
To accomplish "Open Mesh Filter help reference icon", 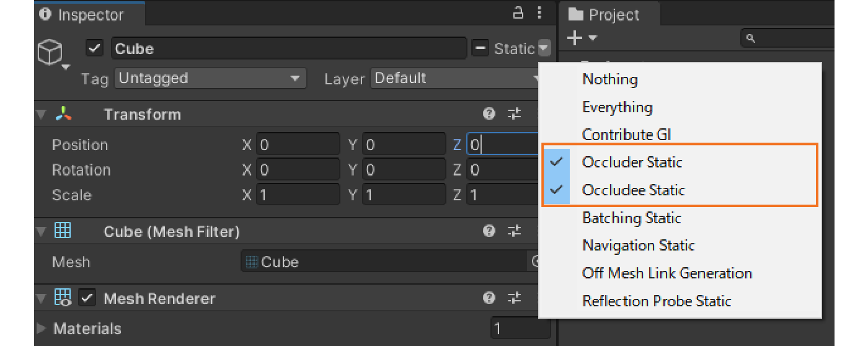I will [489, 231].
